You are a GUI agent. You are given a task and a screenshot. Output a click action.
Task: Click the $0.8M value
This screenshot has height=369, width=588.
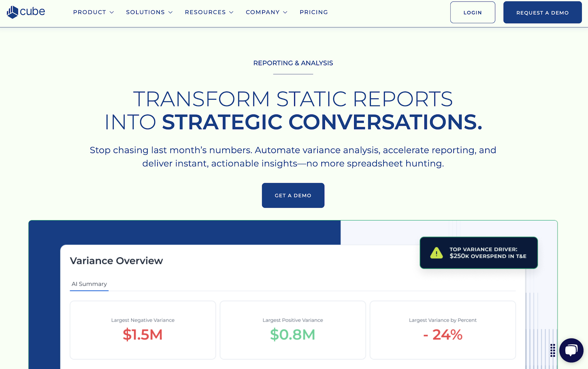pyautogui.click(x=293, y=335)
